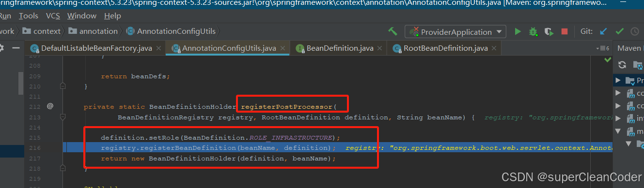Open Git history with the clock icon
Viewport: 644px width, 188px height.
(x=635, y=31)
